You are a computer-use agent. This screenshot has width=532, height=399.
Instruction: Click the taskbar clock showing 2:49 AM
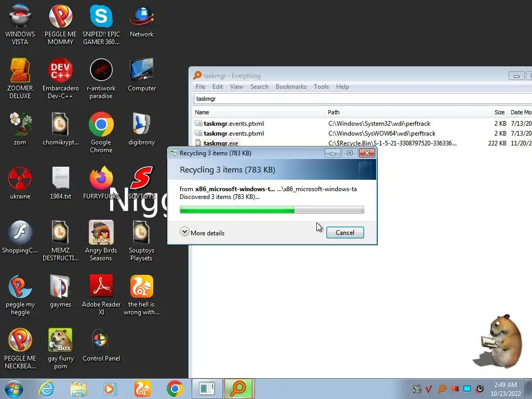click(506, 389)
